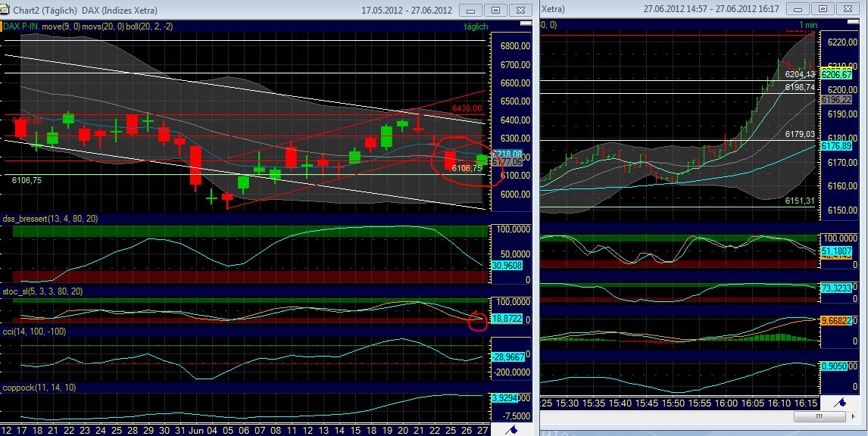The image size is (868, 436).
Task: Select the 'DAX P-IN.' chart label
Action: pyautogui.click(x=22, y=26)
